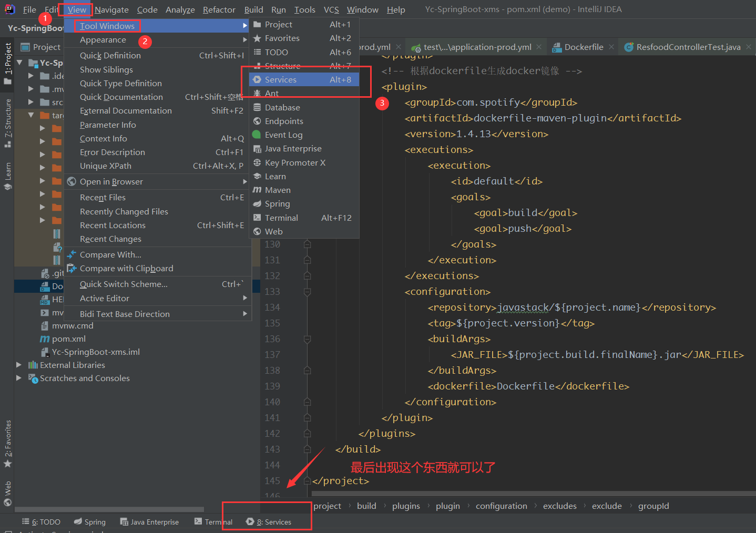This screenshot has height=533, width=756.
Task: Click the Terminal icon in submenu
Action: [x=257, y=218]
